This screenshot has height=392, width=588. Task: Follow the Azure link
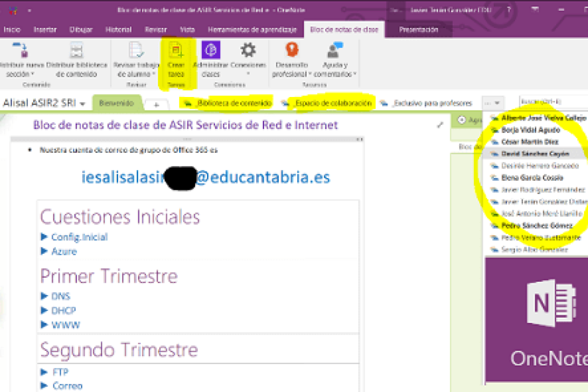[x=64, y=251]
